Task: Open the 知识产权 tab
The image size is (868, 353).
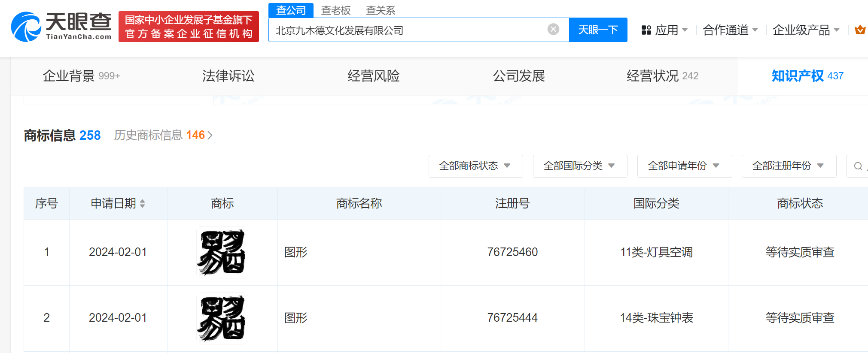Action: (807, 76)
